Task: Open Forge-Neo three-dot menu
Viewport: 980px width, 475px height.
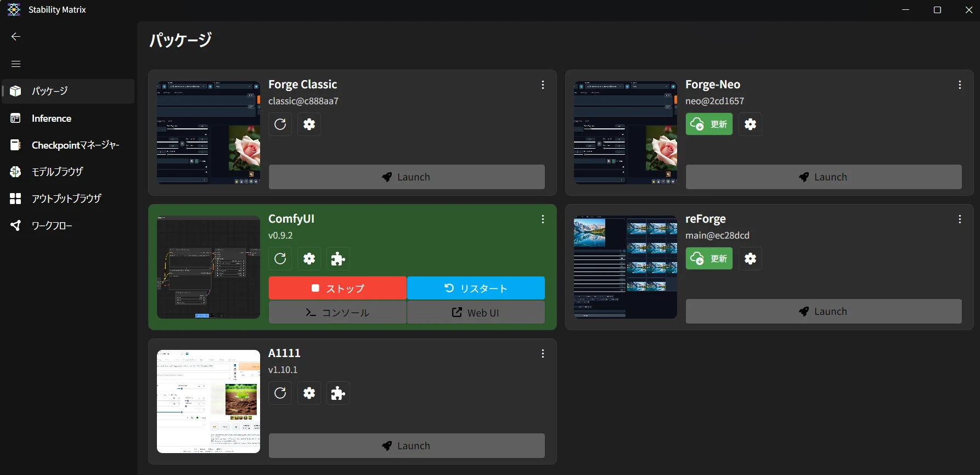Action: coord(960,85)
